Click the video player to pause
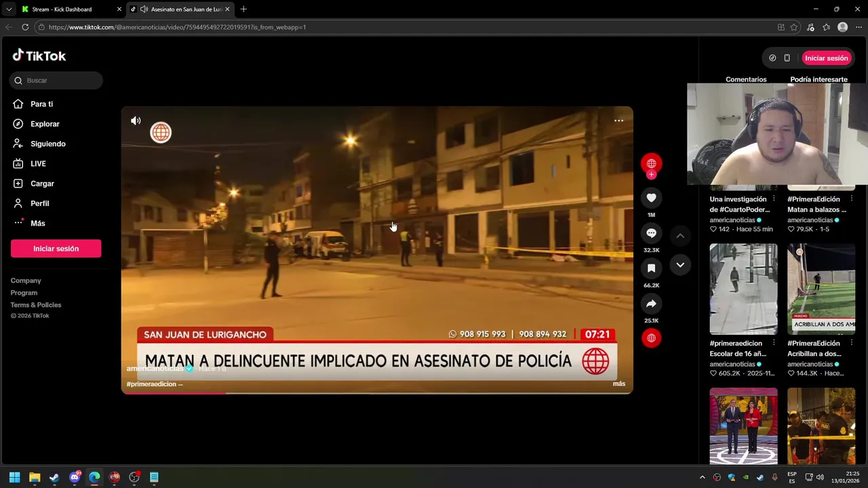 pos(377,250)
